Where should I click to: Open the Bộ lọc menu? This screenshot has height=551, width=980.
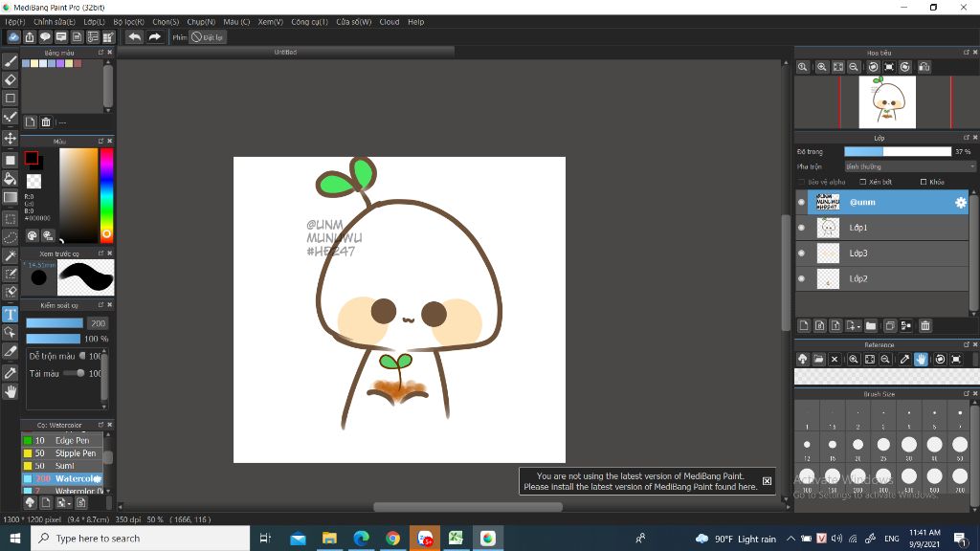click(129, 22)
